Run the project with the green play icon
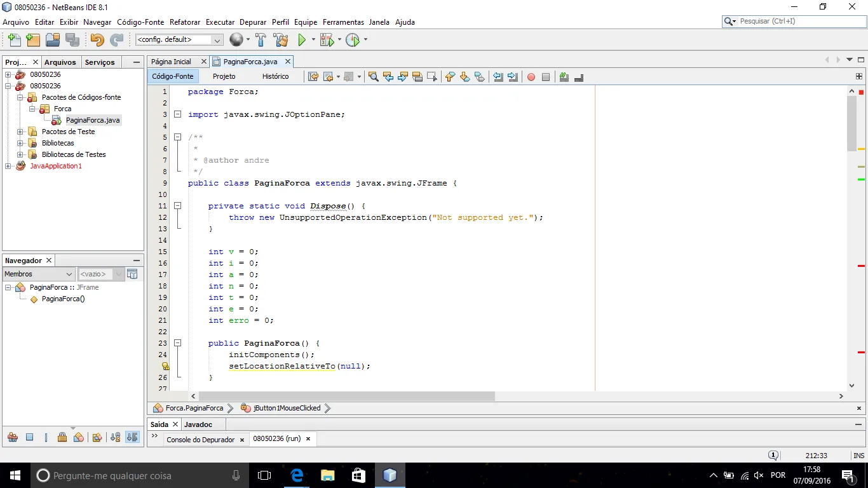 (302, 40)
